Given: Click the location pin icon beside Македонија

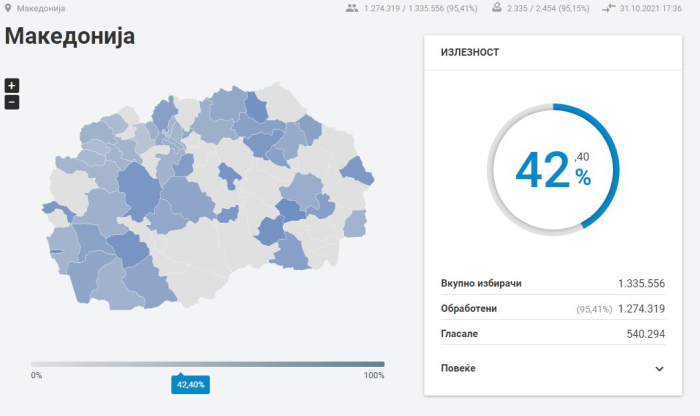Looking at the screenshot, I should [8, 8].
